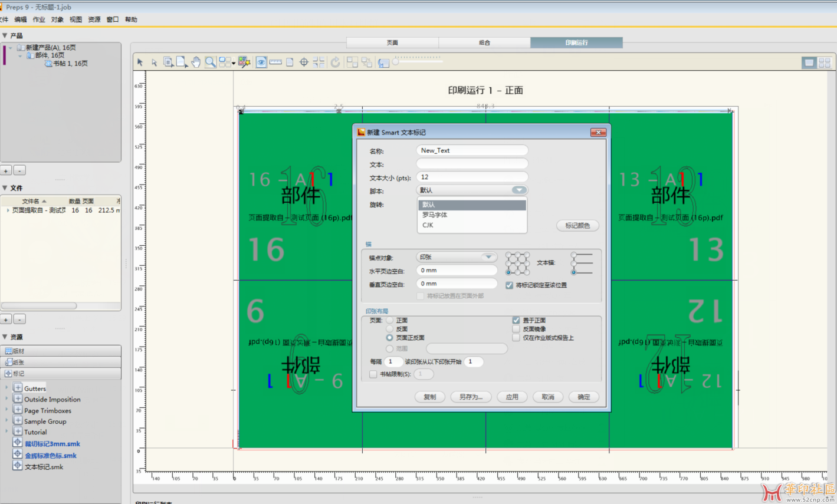Click the 文本 input field
The width and height of the screenshot is (837, 504).
click(x=472, y=164)
